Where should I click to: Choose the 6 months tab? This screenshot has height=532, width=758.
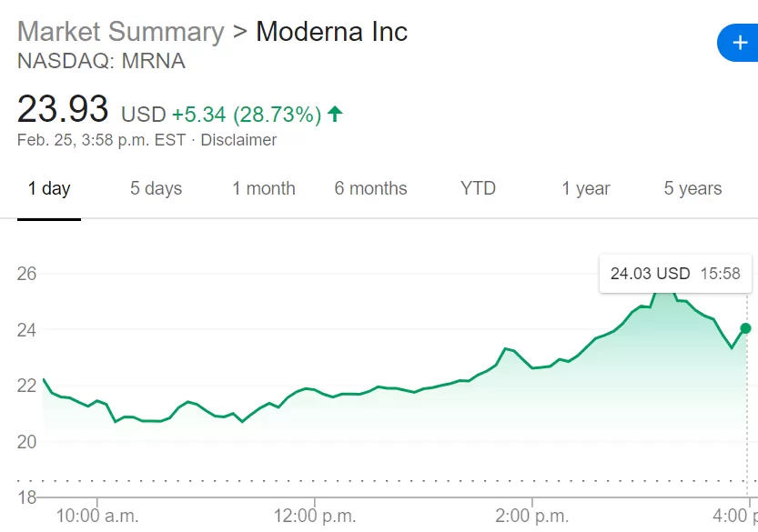(370, 188)
